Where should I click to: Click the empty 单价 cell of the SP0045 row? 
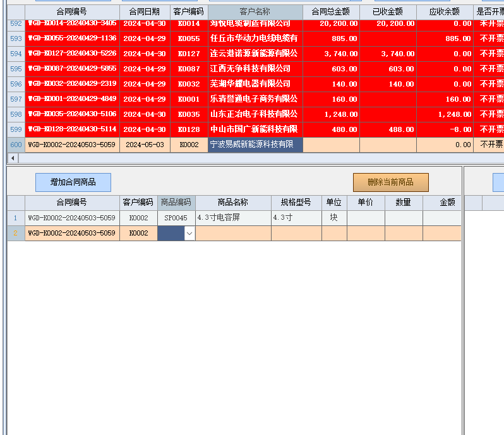(366, 218)
